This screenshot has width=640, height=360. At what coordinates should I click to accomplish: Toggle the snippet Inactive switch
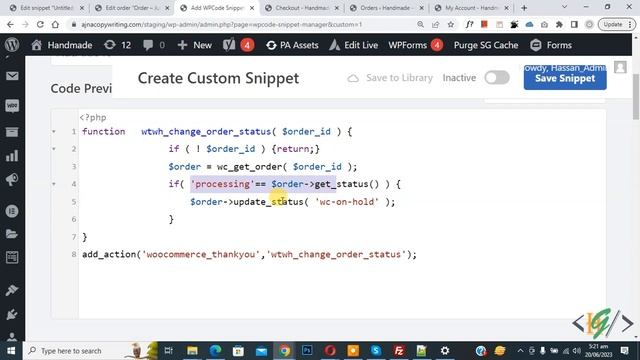[x=497, y=78]
